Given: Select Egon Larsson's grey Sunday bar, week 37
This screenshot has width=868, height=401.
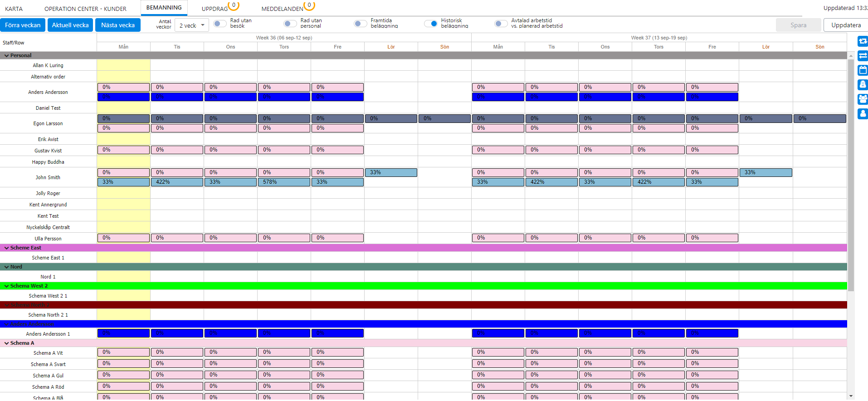Looking at the screenshot, I should tap(819, 118).
